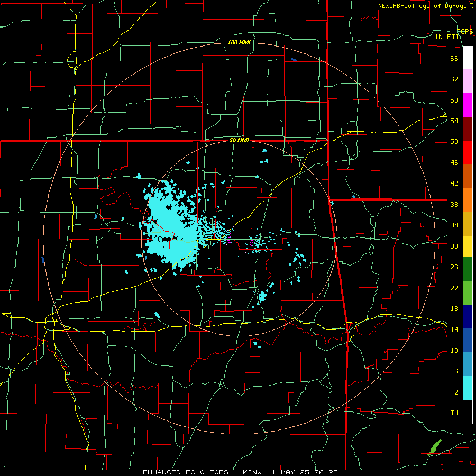Select the bright magenta legend swatch
Image resolution: width=476 pixels, height=476 pixels.
pyautogui.click(x=467, y=105)
